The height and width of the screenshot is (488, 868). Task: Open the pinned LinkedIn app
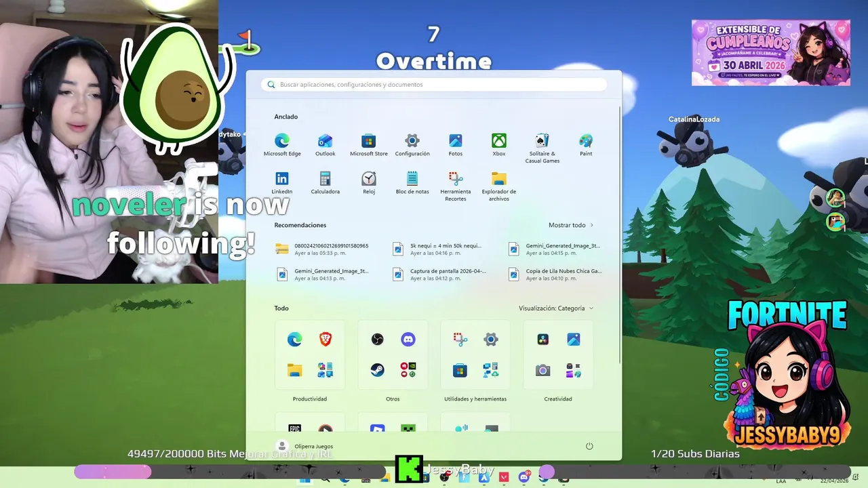click(x=282, y=182)
